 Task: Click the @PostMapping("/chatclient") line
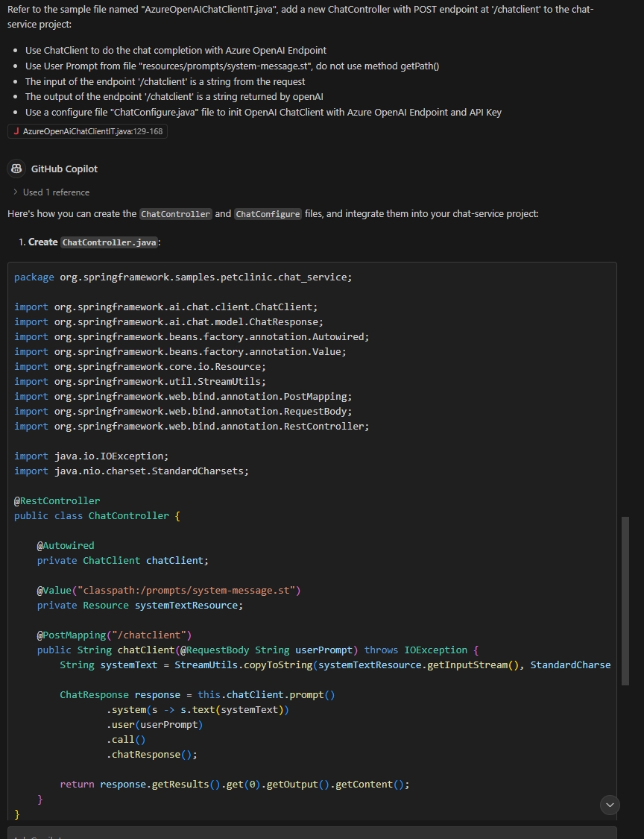[x=114, y=635]
